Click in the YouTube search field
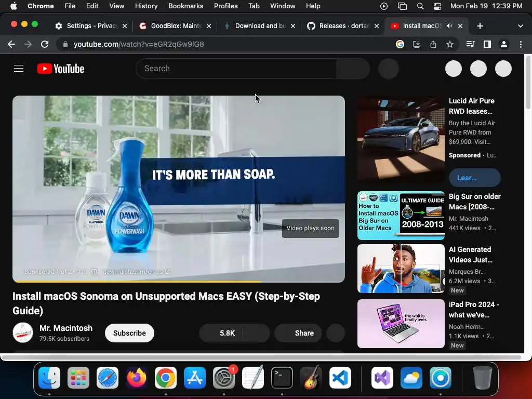This screenshot has height=399, width=532. tap(236, 69)
